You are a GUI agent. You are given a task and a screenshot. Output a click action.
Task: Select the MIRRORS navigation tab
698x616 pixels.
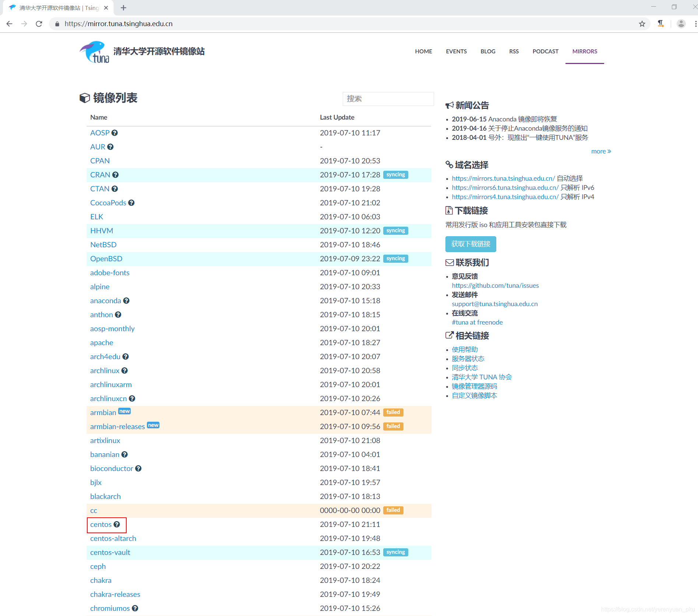[585, 52]
